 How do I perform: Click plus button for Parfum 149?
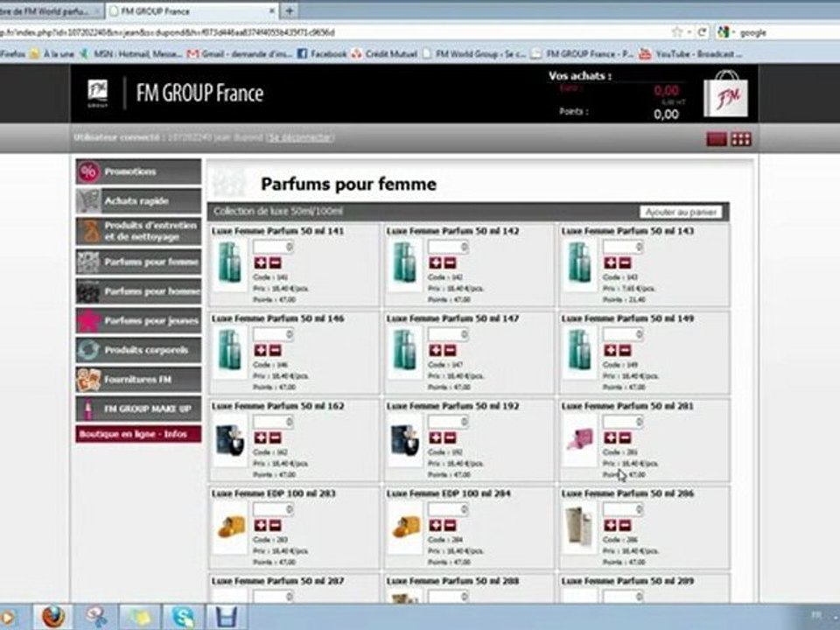point(610,350)
